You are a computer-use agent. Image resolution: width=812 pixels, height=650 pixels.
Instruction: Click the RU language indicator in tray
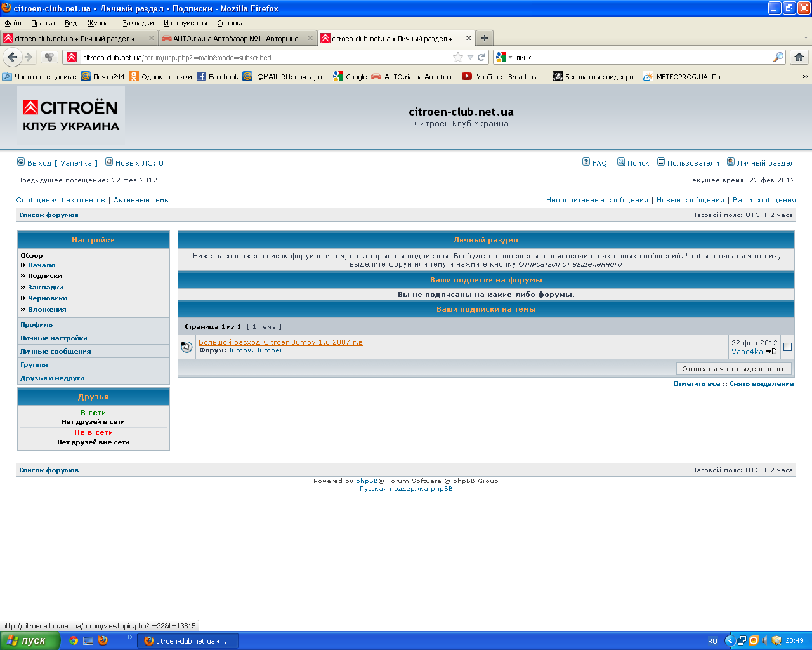(712, 641)
